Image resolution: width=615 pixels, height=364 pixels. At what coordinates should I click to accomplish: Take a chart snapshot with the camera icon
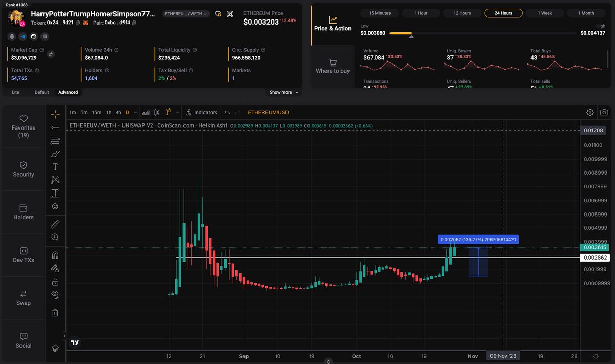(x=605, y=112)
